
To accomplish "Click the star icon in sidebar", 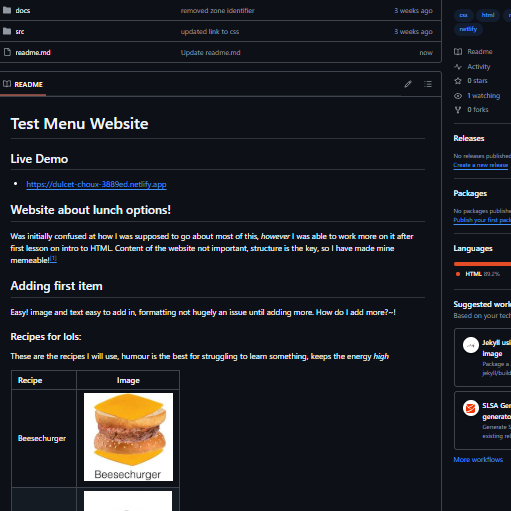I will [458, 81].
